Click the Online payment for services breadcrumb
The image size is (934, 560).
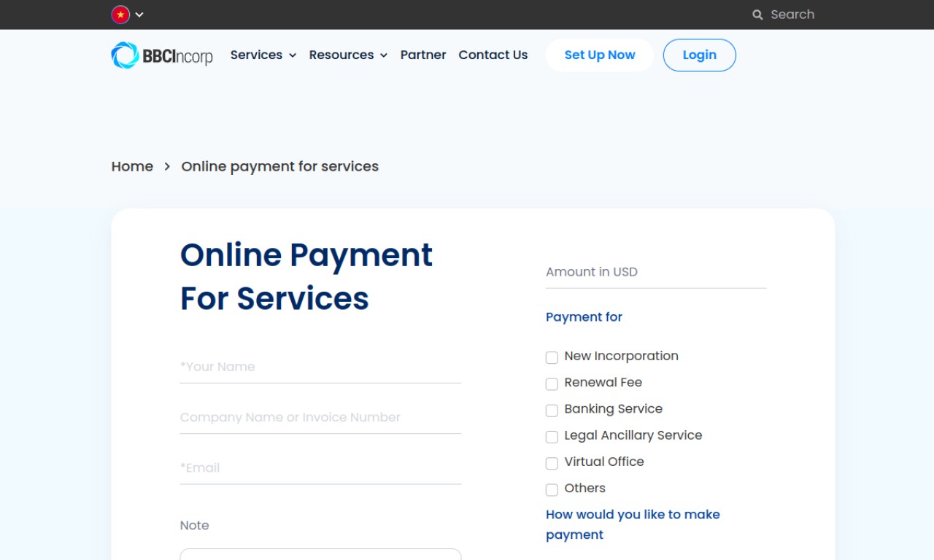pyautogui.click(x=280, y=166)
